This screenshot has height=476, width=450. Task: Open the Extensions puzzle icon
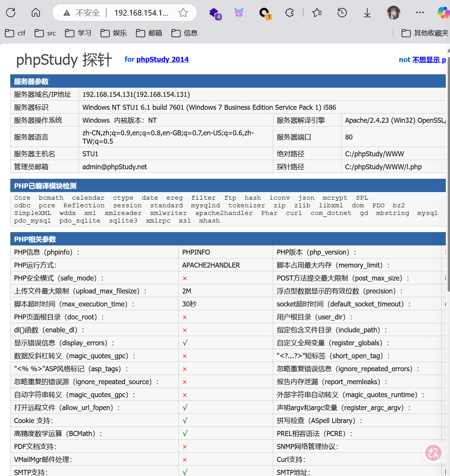(x=290, y=13)
